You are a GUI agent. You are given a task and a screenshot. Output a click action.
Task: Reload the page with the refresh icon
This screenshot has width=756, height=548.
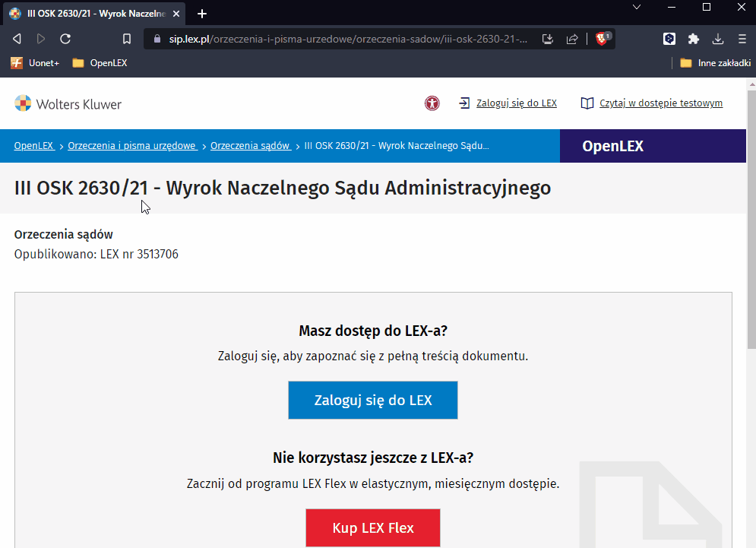pos(65,39)
